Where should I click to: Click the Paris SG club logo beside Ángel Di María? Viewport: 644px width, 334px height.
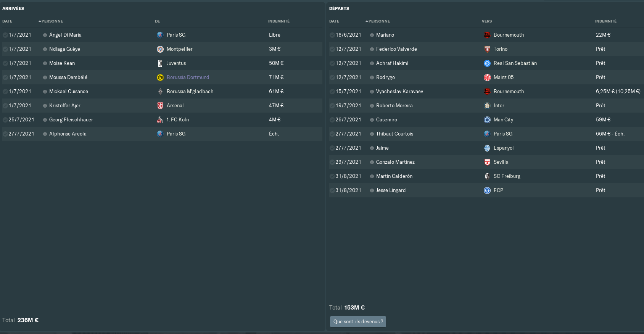160,35
